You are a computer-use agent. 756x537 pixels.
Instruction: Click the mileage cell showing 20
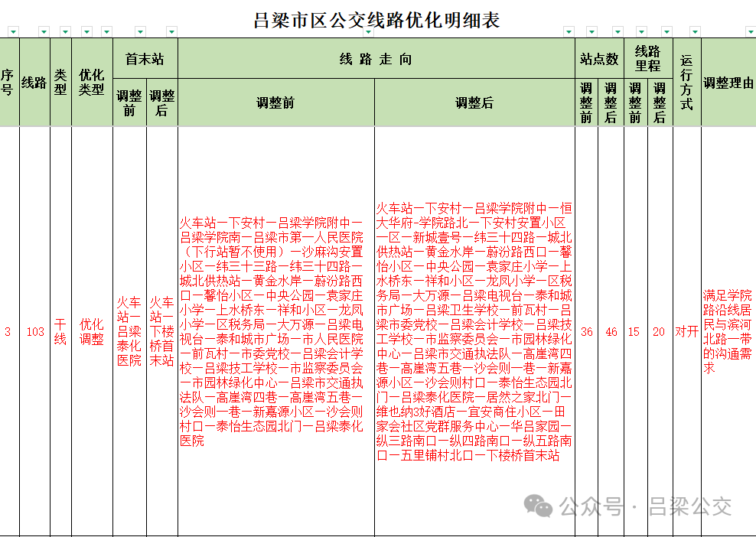(x=659, y=332)
